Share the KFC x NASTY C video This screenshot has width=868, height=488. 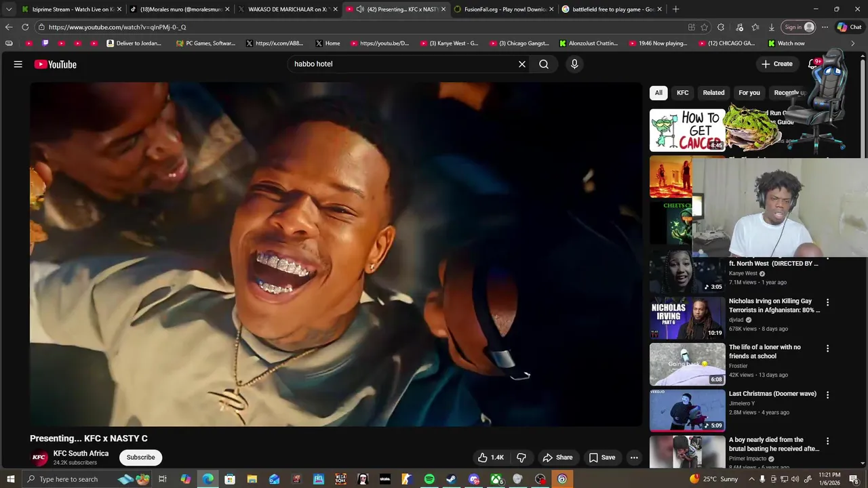557,457
